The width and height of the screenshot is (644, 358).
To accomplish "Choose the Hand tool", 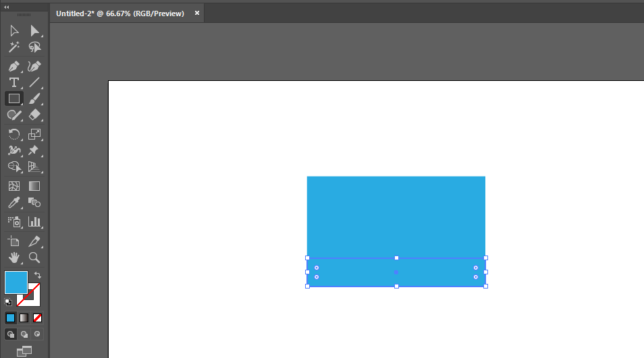I will (14, 258).
